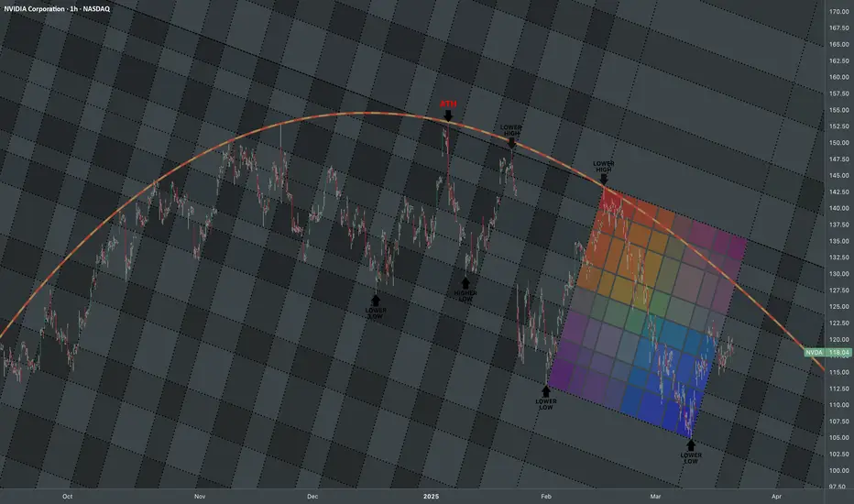
Task: Click the 115.00 price axis label
Action: 839,372
